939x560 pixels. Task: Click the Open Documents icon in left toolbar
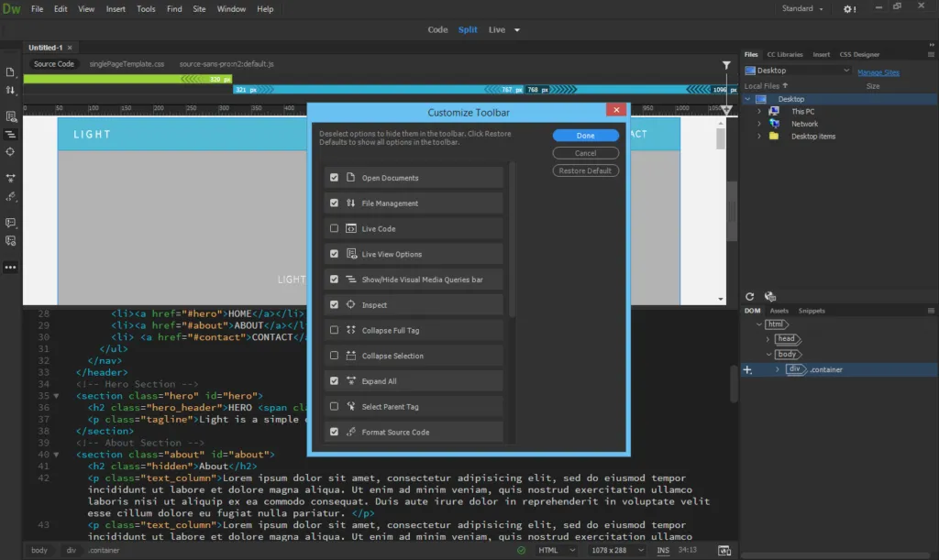click(11, 72)
